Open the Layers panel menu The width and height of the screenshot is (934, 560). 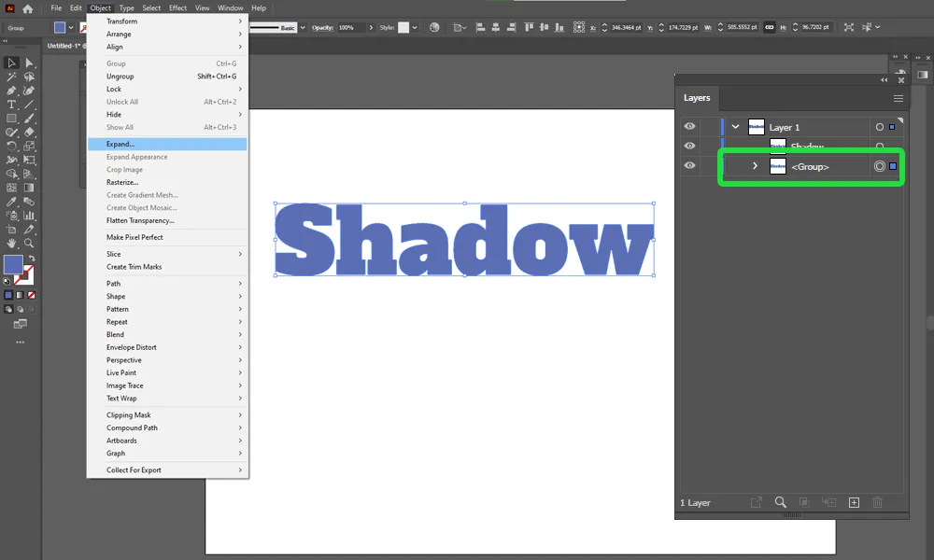(x=899, y=98)
